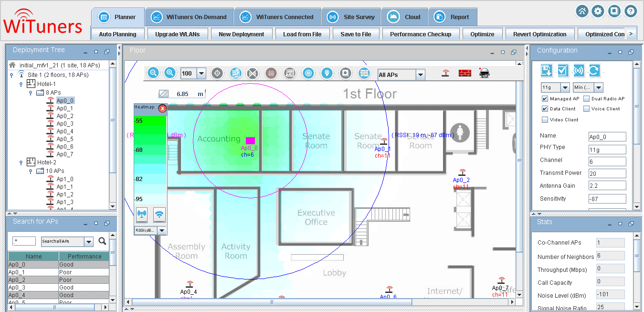Open settings with the gear icon

[598, 11]
